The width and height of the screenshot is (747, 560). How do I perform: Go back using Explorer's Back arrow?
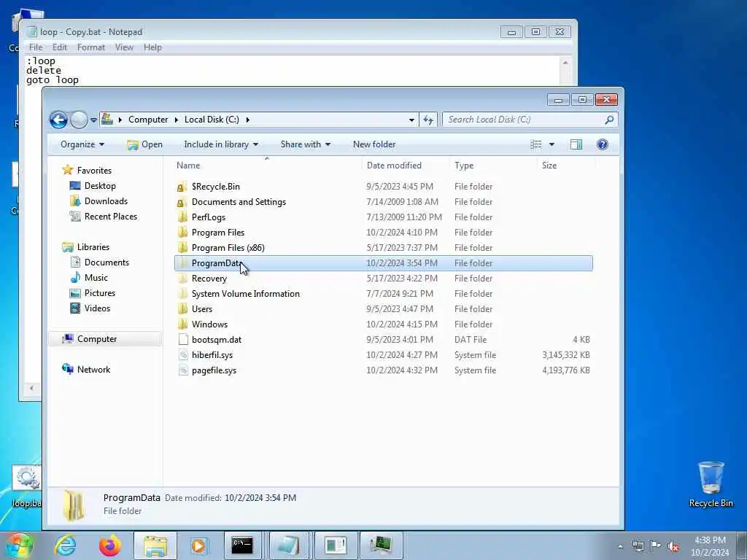pyautogui.click(x=58, y=120)
